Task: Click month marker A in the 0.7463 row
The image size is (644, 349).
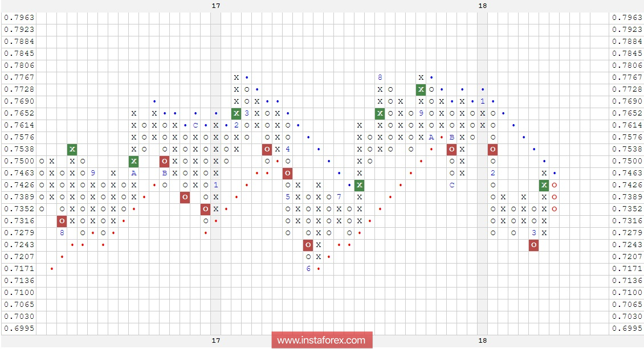Action: (134, 173)
